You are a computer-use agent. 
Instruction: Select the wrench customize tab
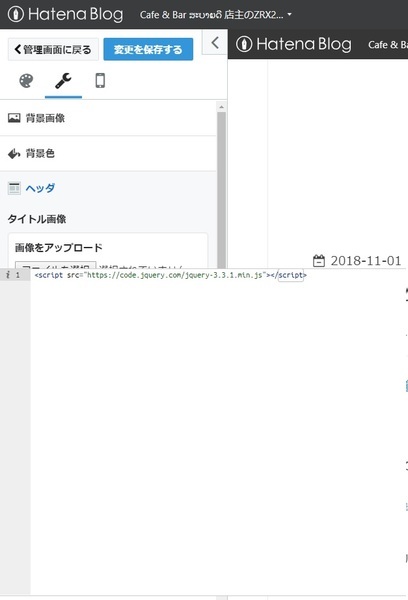63,81
